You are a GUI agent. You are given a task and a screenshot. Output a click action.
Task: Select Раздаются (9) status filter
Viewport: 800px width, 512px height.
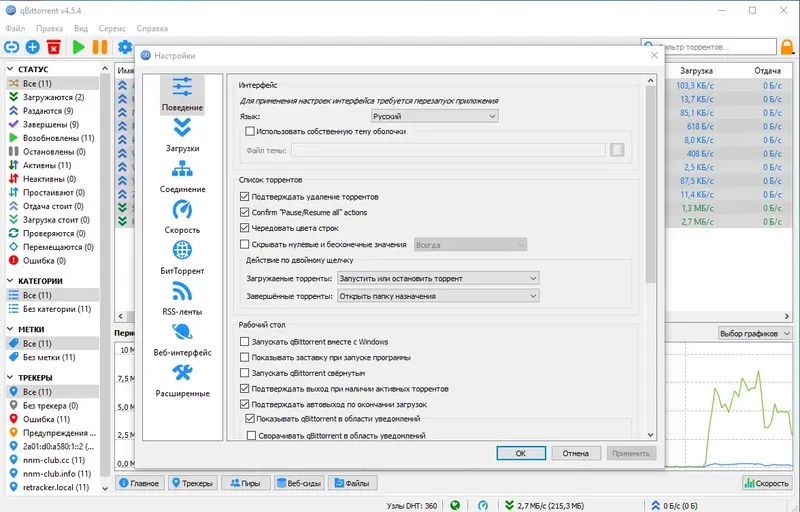[x=53, y=111]
